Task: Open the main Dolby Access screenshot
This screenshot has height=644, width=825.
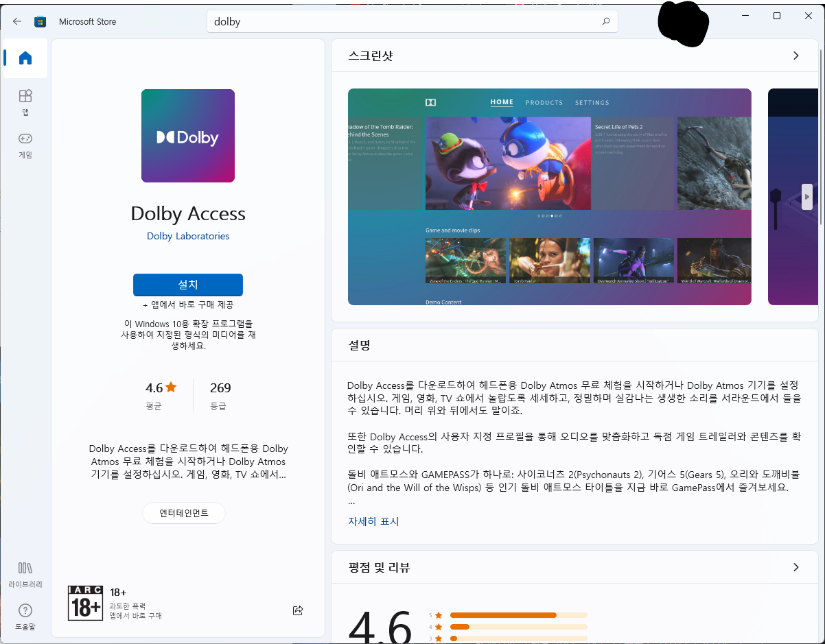Action: tap(550, 197)
